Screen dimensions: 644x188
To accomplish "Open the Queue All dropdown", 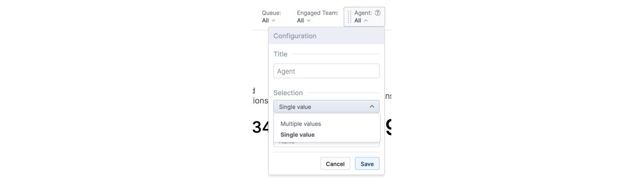I will tap(269, 21).
